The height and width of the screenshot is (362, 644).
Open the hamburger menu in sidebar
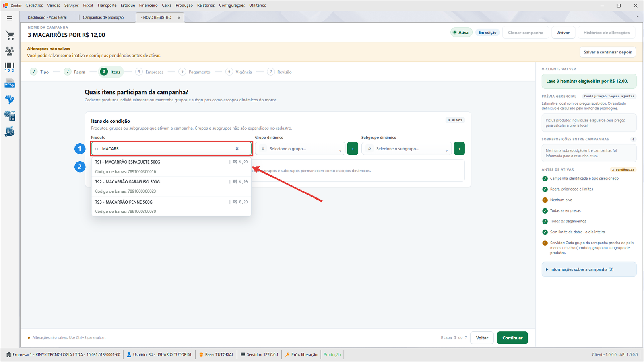[10, 18]
